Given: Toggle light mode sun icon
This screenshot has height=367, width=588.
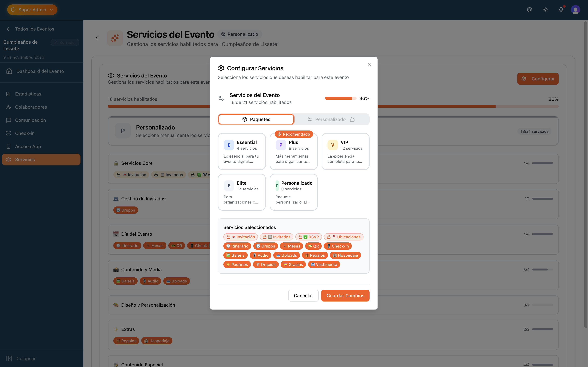Looking at the screenshot, I should [x=545, y=10].
